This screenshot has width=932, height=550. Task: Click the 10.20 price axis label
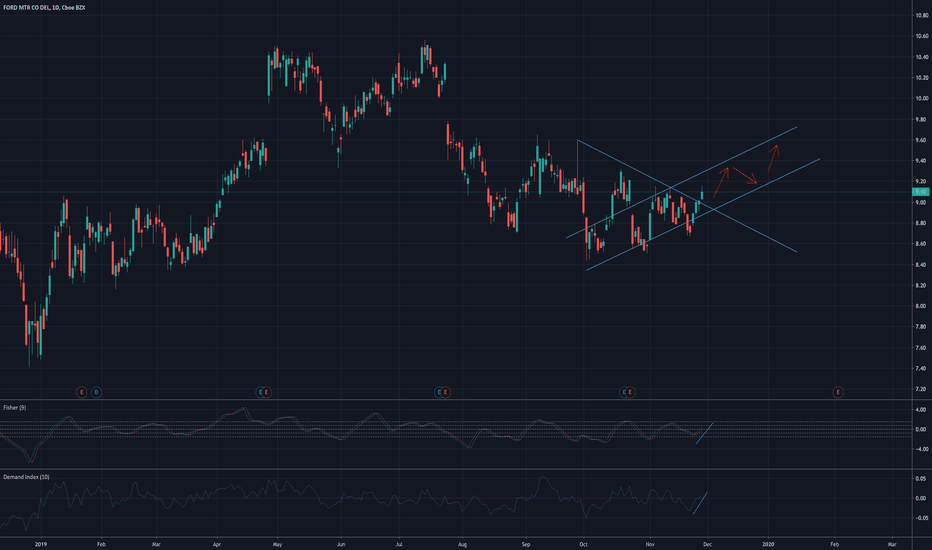(922, 78)
